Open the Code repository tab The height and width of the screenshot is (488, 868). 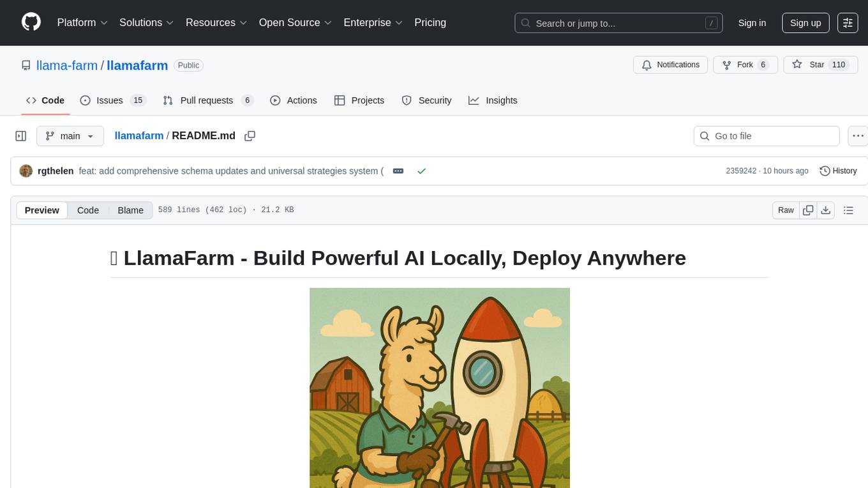tap(45, 100)
